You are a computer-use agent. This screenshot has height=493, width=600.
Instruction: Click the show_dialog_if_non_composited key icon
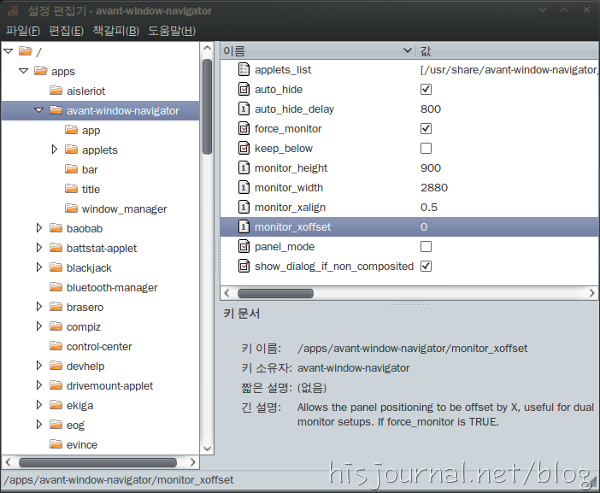point(244,266)
